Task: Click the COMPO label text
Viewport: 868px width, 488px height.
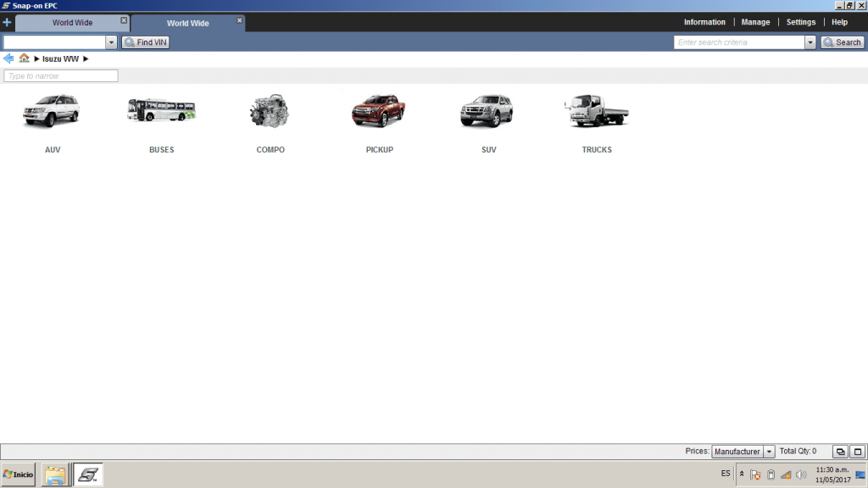Action: click(270, 150)
